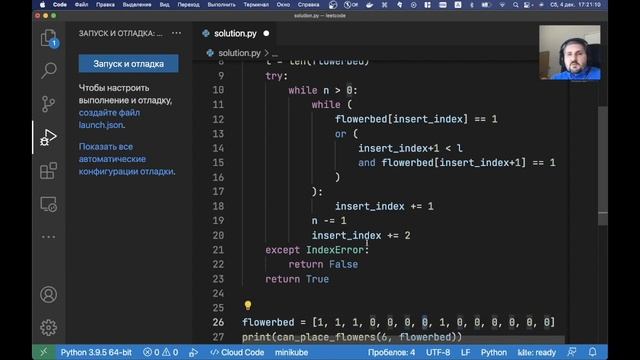Click the feedback icon in status bar

572,352
